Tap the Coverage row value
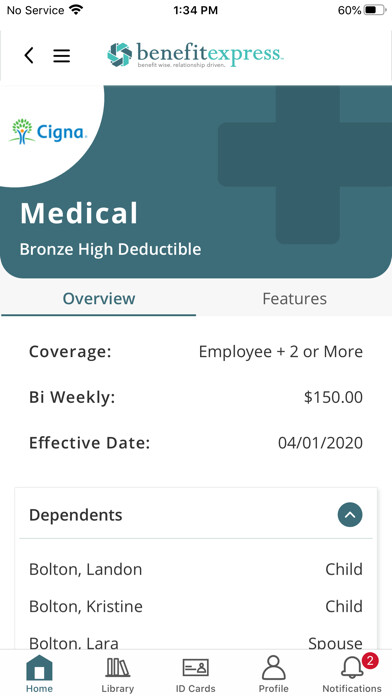The image size is (392, 696). [x=281, y=352]
